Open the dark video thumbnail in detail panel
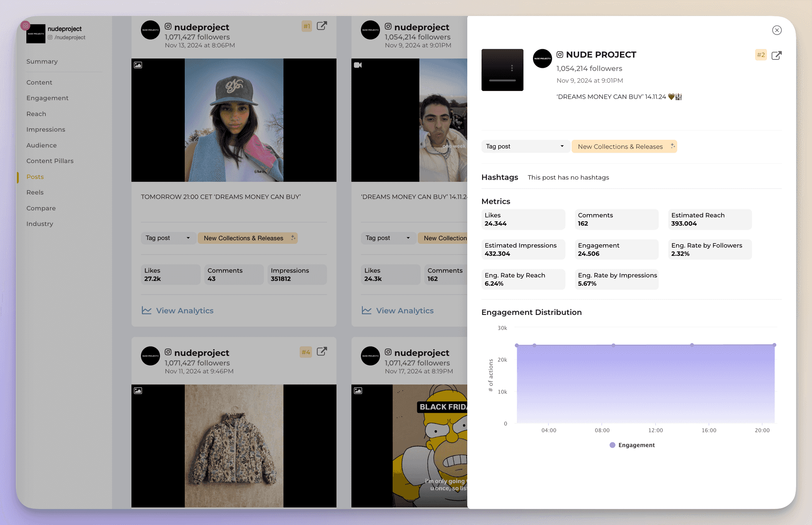812x525 pixels. pos(502,70)
